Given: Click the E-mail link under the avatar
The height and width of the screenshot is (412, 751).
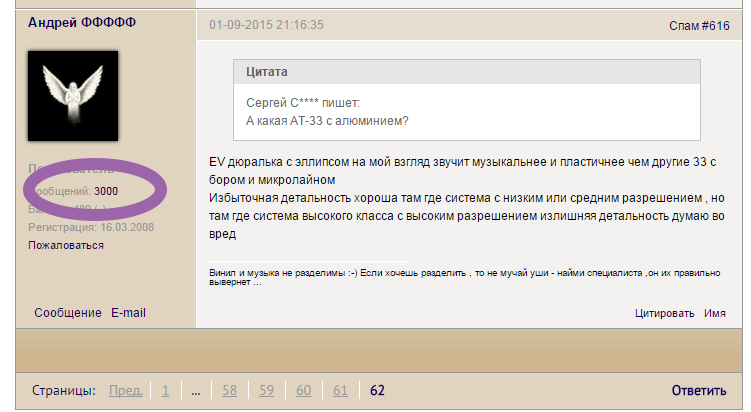Looking at the screenshot, I should point(128,313).
